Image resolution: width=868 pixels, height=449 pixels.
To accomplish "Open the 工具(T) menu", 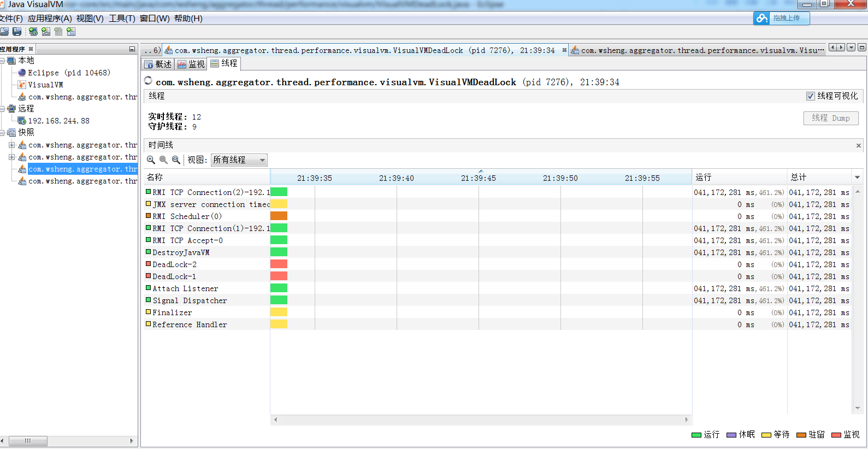I will tap(122, 19).
